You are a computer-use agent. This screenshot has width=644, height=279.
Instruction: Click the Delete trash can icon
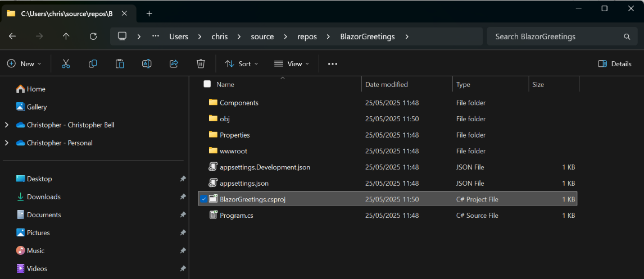point(201,64)
